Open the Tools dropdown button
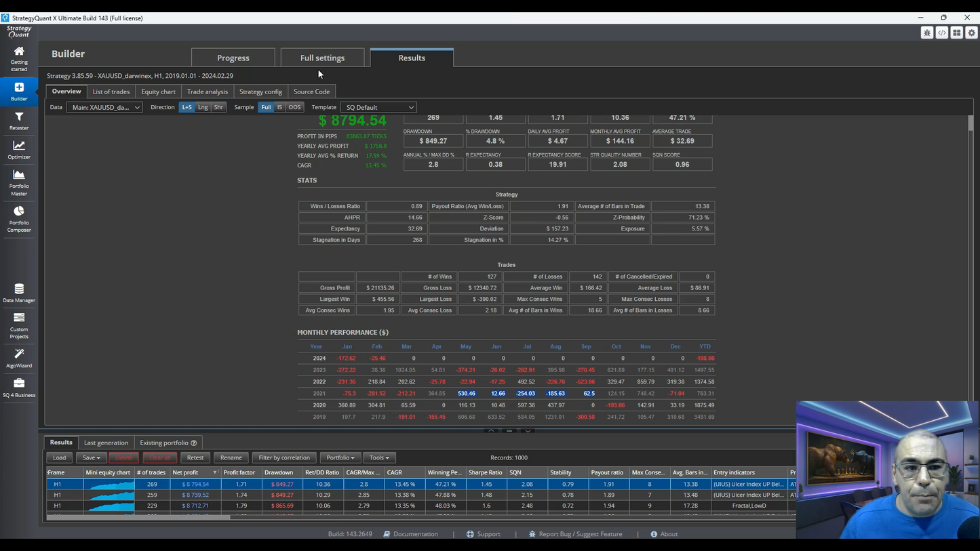The width and height of the screenshot is (980, 551). pyautogui.click(x=379, y=457)
